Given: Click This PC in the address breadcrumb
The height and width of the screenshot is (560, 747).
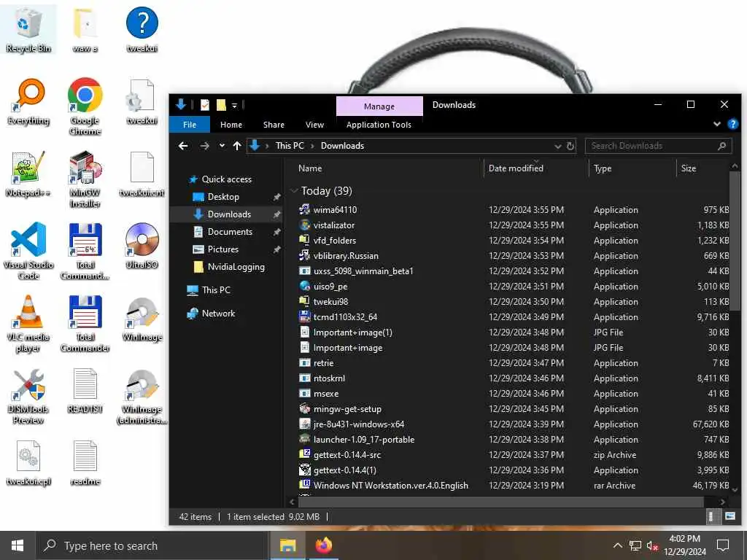Looking at the screenshot, I should click(x=290, y=146).
